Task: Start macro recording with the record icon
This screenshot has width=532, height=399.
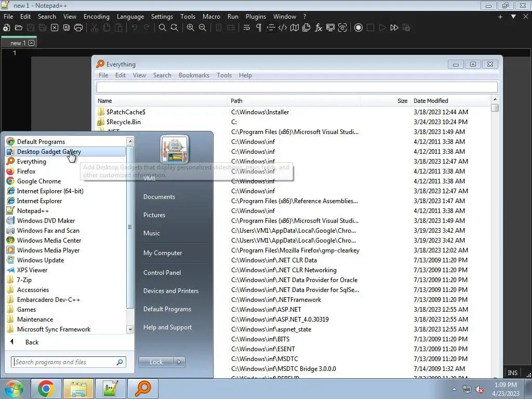Action: [358, 28]
